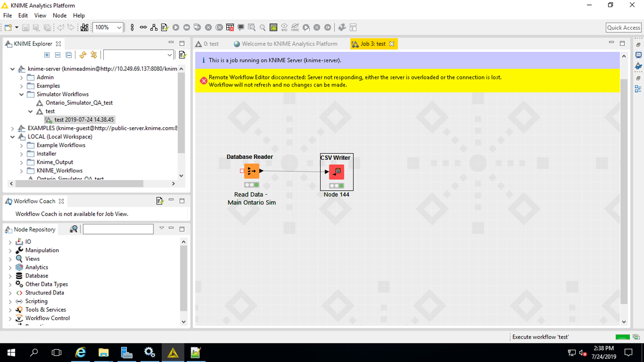Open File Explorer from the taskbar
The width and height of the screenshot is (644, 362).
pyautogui.click(x=103, y=352)
